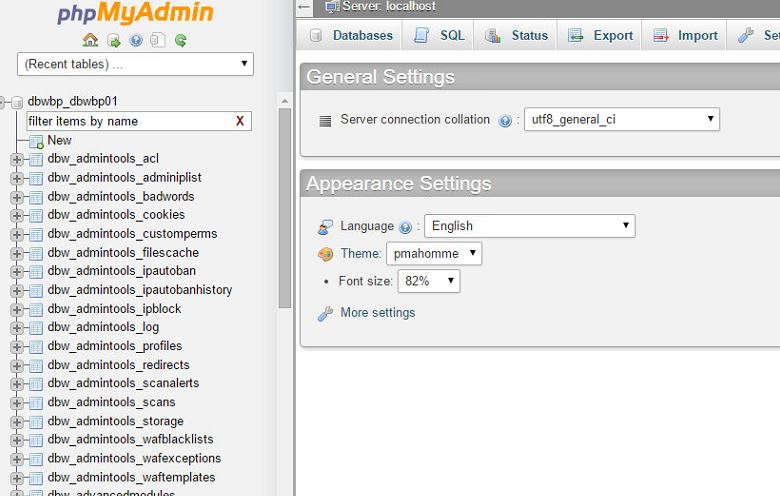Open the SQL tab
This screenshot has height=496, width=780.
pos(440,35)
